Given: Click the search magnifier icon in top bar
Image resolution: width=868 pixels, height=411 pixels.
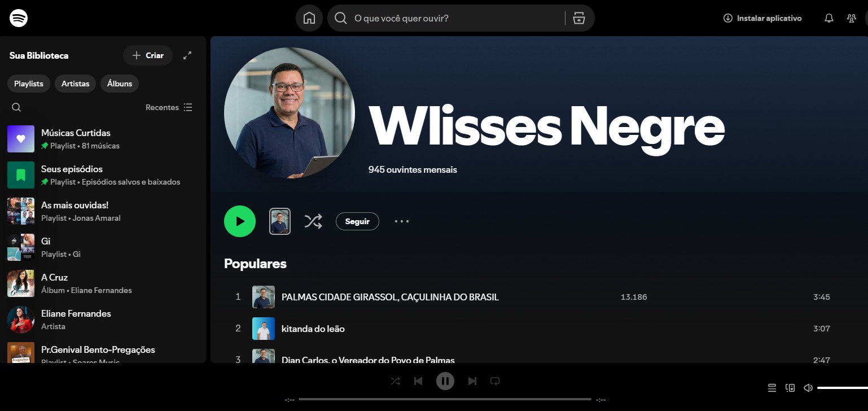Looking at the screenshot, I should tap(340, 18).
